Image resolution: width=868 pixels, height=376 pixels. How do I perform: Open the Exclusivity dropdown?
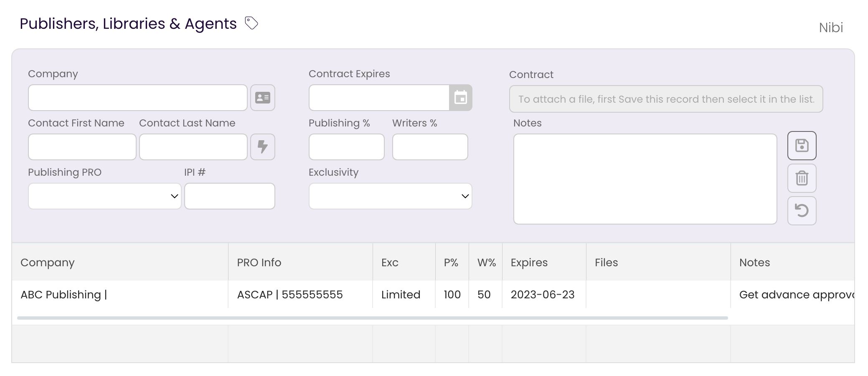click(x=391, y=196)
